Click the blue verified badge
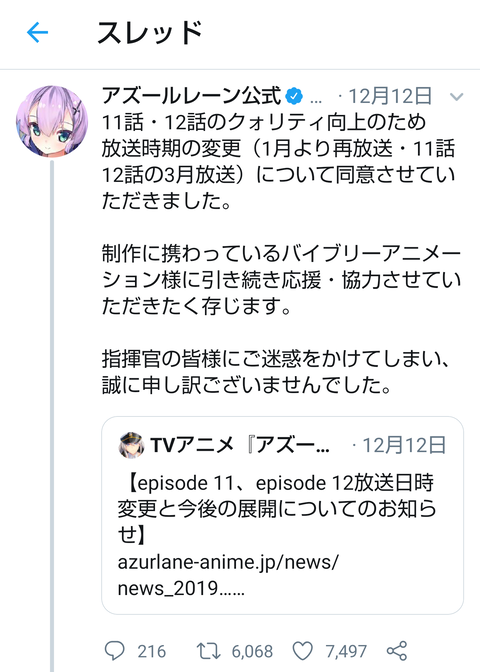The height and width of the screenshot is (672, 480). 294,96
